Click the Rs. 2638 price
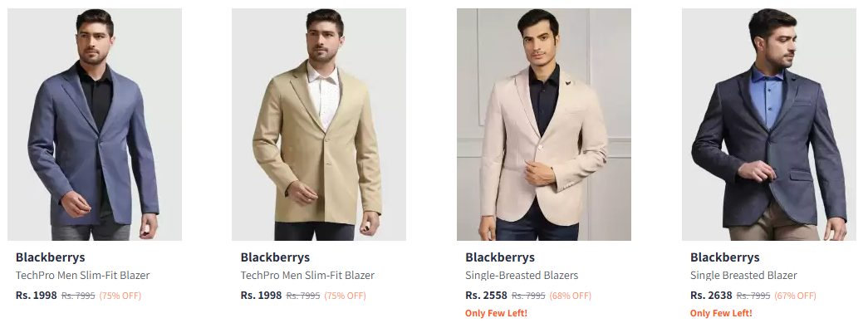This screenshot has width=868, height=323. coord(711,296)
